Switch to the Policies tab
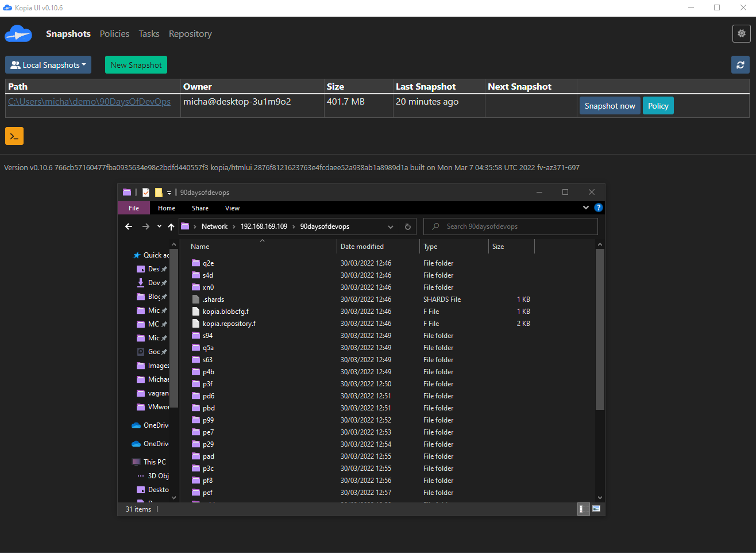This screenshot has height=553, width=756. tap(114, 34)
